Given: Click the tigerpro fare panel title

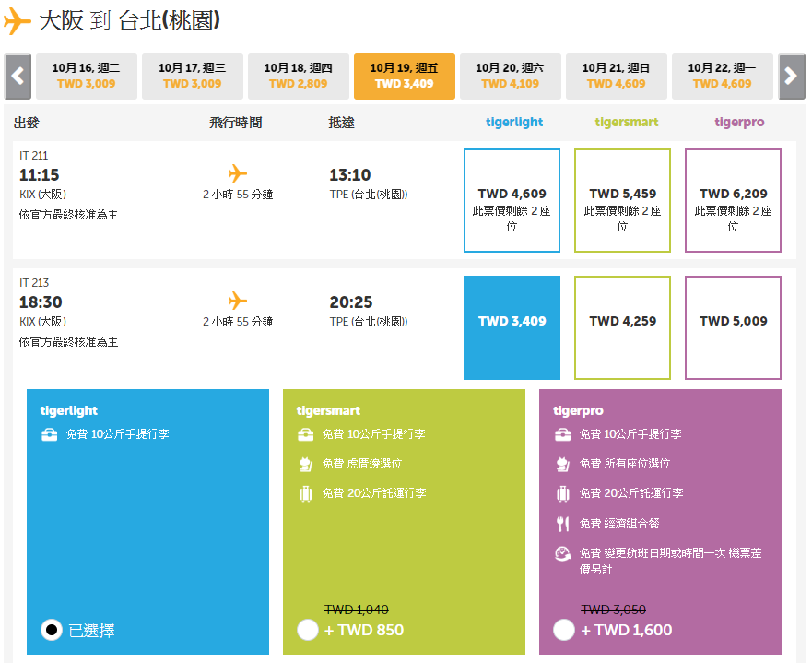Looking at the screenshot, I should (579, 410).
